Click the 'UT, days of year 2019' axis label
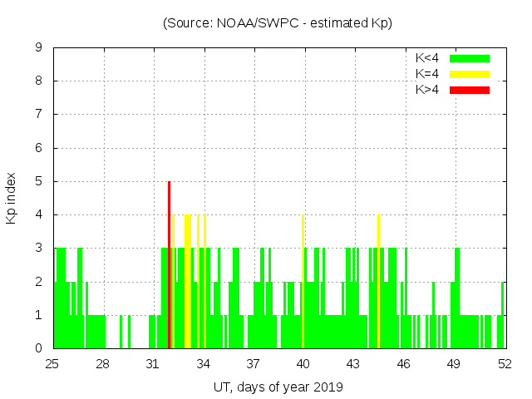 pos(278,387)
